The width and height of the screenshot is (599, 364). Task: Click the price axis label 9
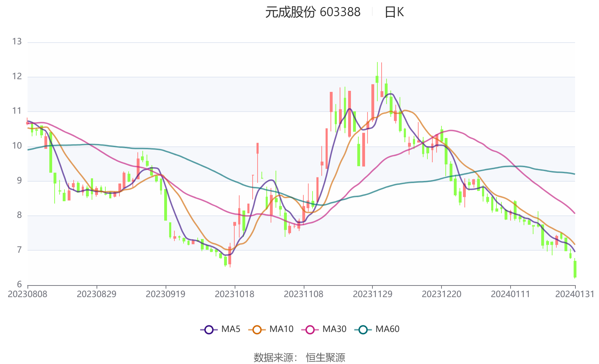tap(19, 181)
